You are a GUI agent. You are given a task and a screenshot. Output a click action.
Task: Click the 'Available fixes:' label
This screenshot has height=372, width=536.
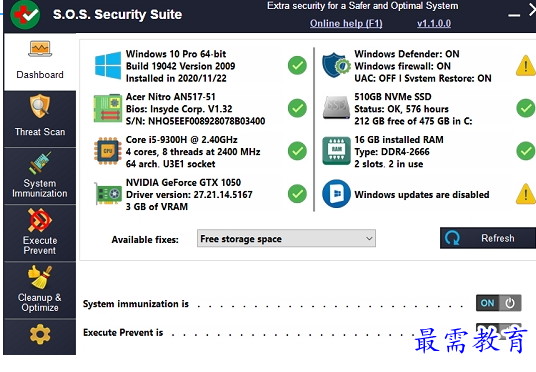pos(145,240)
